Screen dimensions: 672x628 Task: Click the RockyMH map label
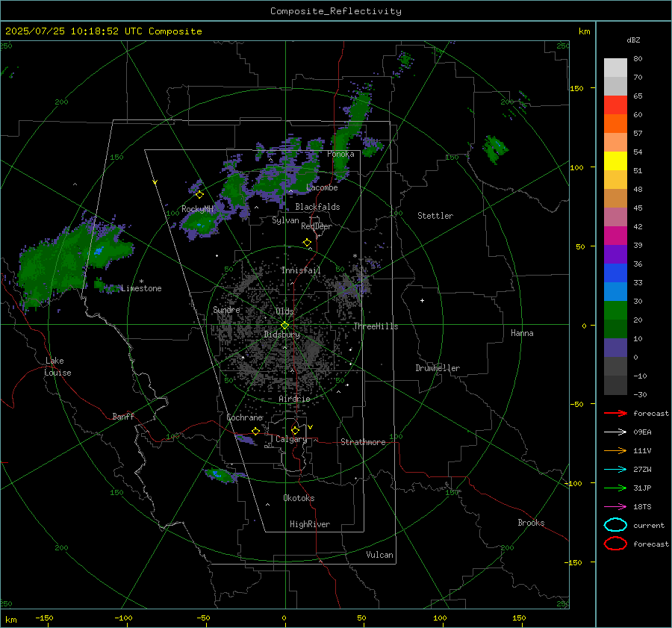point(197,209)
